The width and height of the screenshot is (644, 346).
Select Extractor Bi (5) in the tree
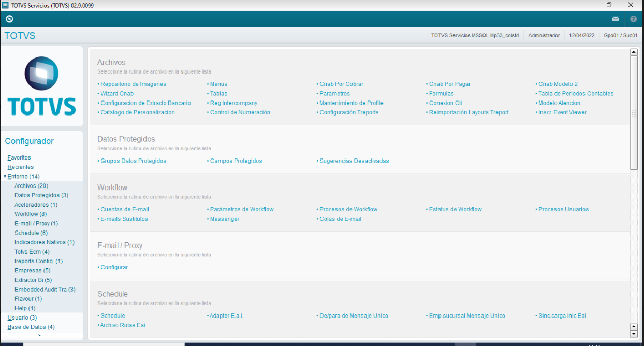pyautogui.click(x=32, y=280)
